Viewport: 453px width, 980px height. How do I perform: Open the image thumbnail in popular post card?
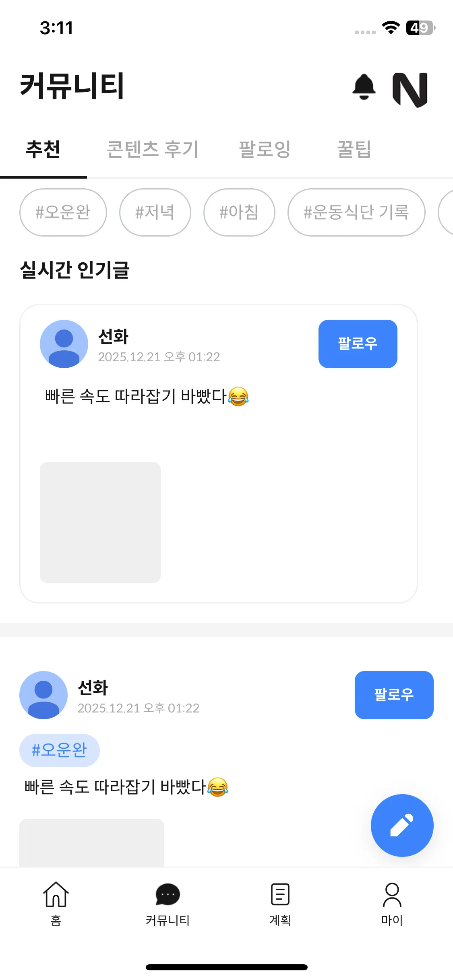100,523
